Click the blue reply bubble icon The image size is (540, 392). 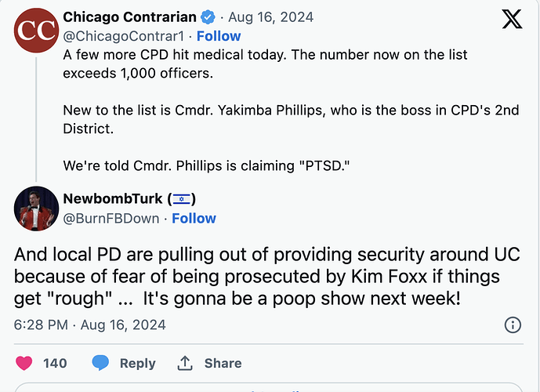point(100,363)
